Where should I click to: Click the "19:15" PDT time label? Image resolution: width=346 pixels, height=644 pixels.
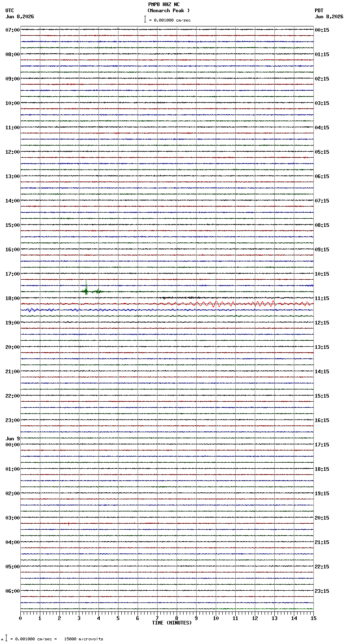322,494
